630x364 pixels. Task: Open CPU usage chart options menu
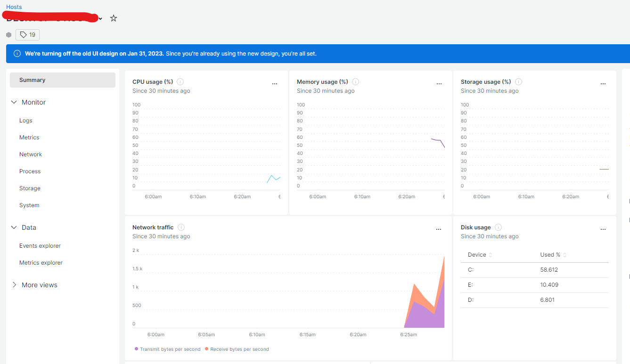275,84
